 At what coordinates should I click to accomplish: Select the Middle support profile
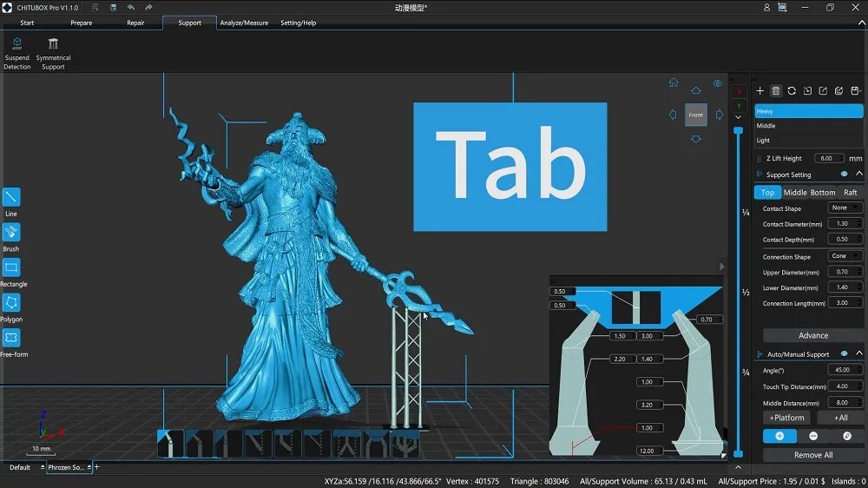tap(808, 126)
